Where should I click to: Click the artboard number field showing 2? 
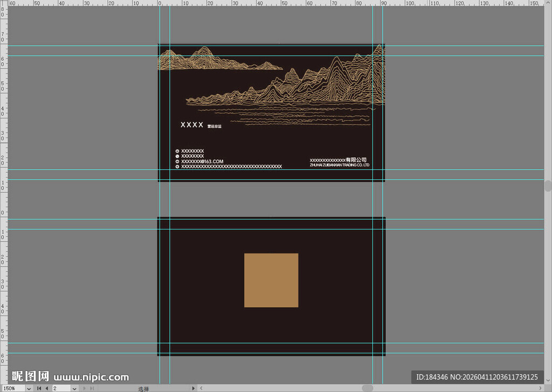coord(61,388)
